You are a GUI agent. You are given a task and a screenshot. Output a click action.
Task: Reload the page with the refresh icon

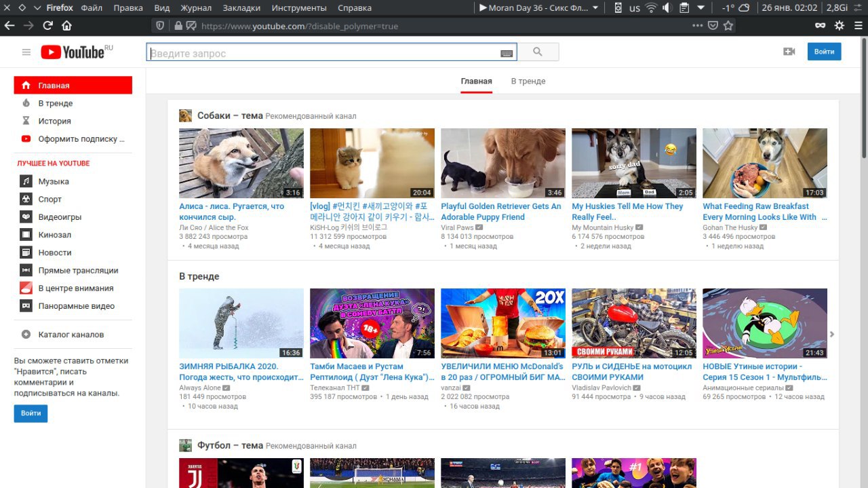click(x=47, y=26)
